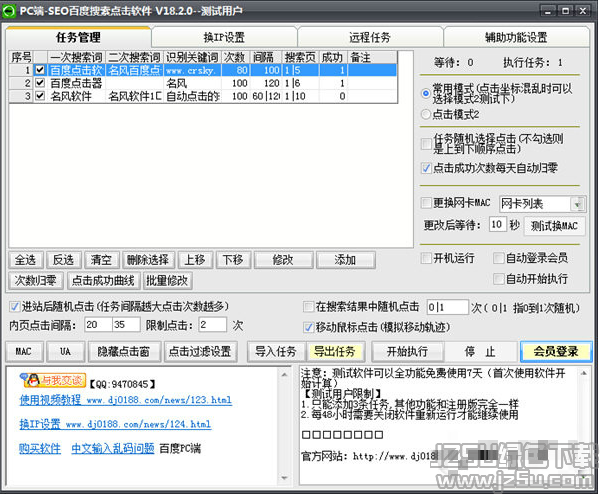Enable the '更换网卡MAC' checkbox
This screenshot has width=600, height=494.
click(426, 203)
